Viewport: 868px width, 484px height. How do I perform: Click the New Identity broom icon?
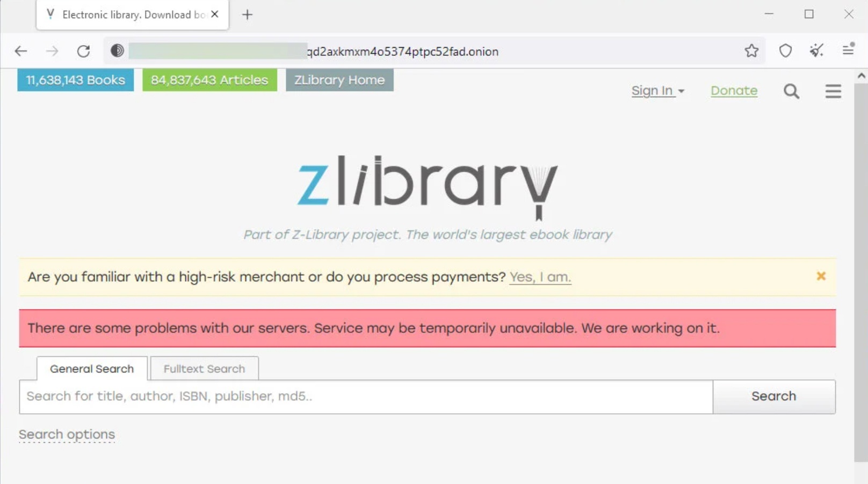pos(816,51)
